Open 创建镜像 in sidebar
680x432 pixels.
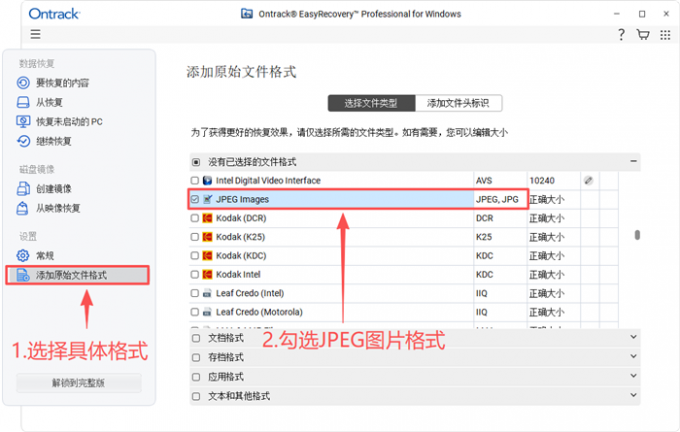point(53,189)
